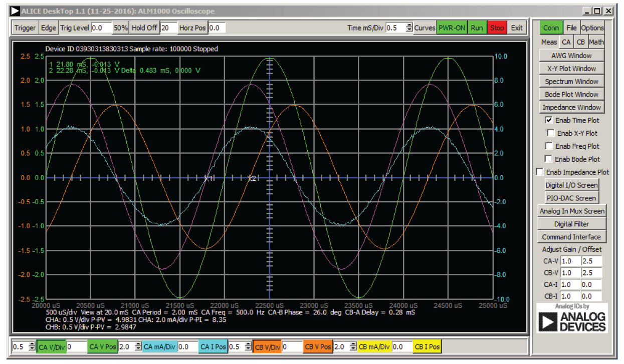Open the Digital Filter screen
The image size is (624, 364).
(x=572, y=224)
